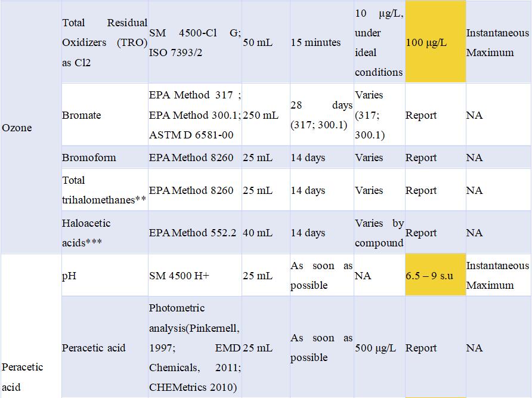Click the Peracetic acid group header cell
The image size is (532, 398).
[x=31, y=326]
